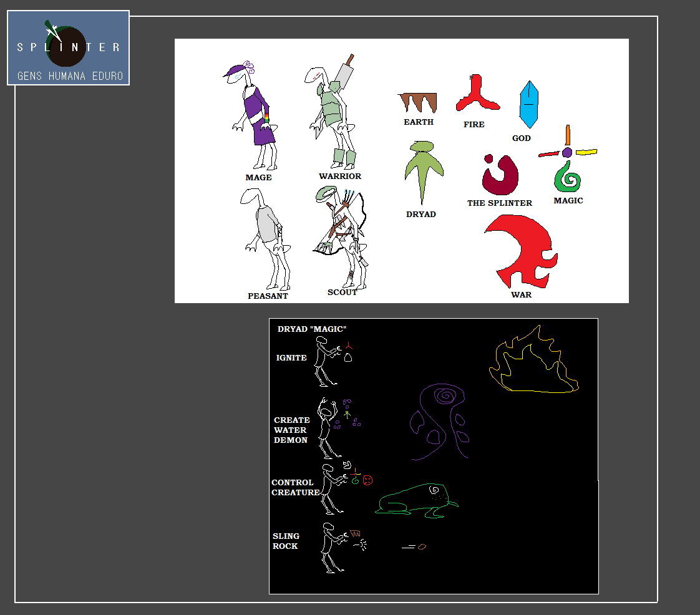The height and width of the screenshot is (615, 700).
Task: Select the purple water demon drawing
Action: pos(440,422)
